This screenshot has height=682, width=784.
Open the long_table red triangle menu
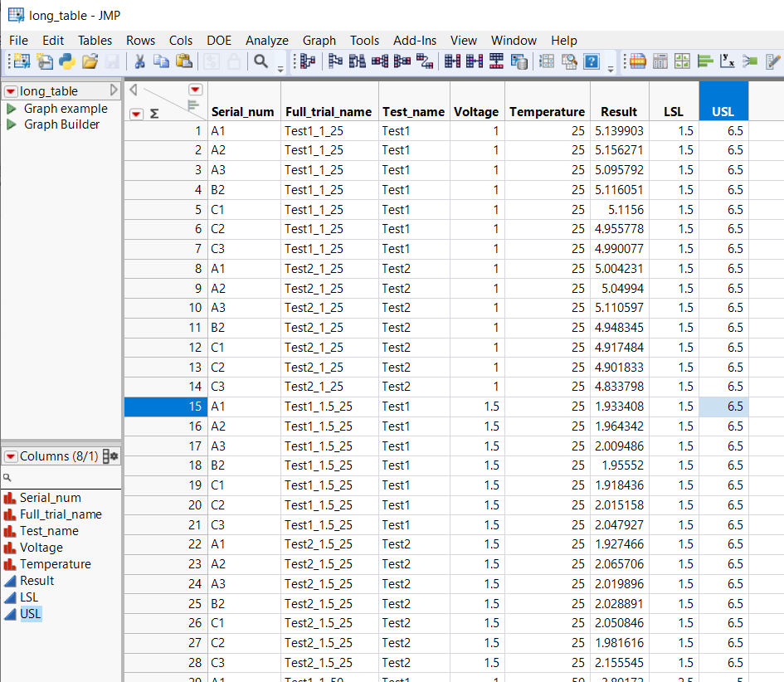[11, 91]
